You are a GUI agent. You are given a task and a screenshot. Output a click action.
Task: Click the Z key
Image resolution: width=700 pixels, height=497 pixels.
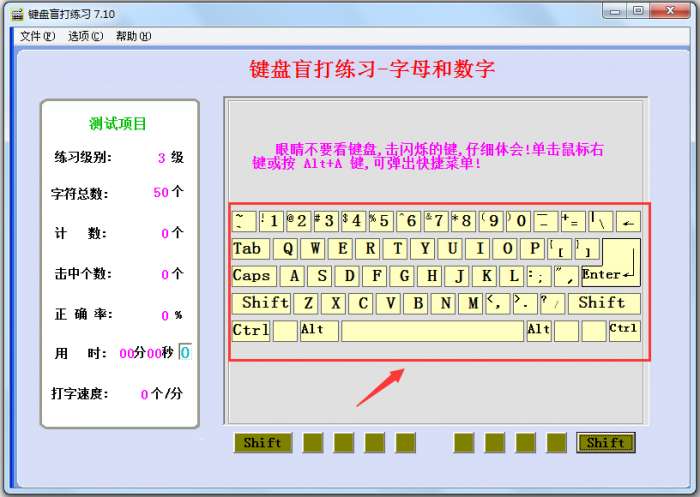point(308,304)
